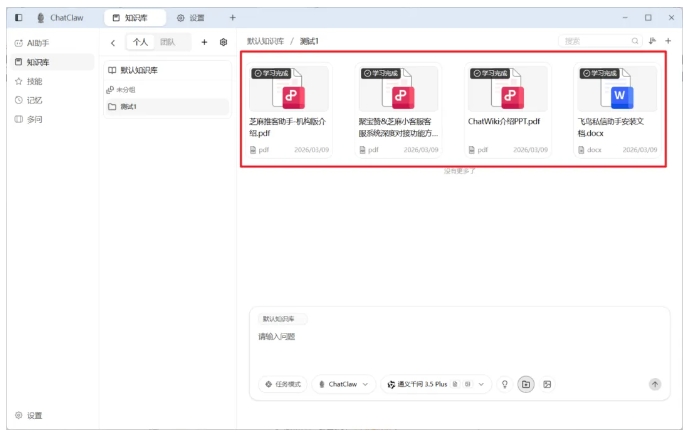Send message with arrow button
This screenshot has height=436, width=691.
(x=655, y=384)
